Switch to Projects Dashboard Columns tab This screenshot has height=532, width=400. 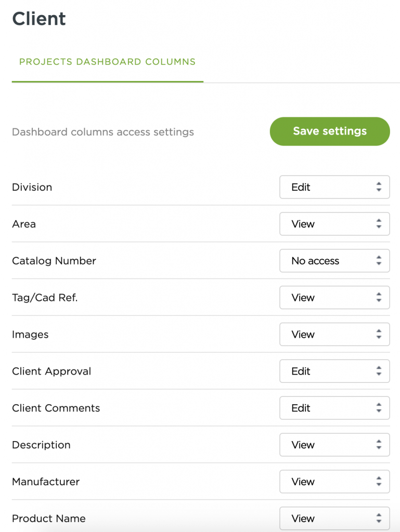point(107,62)
